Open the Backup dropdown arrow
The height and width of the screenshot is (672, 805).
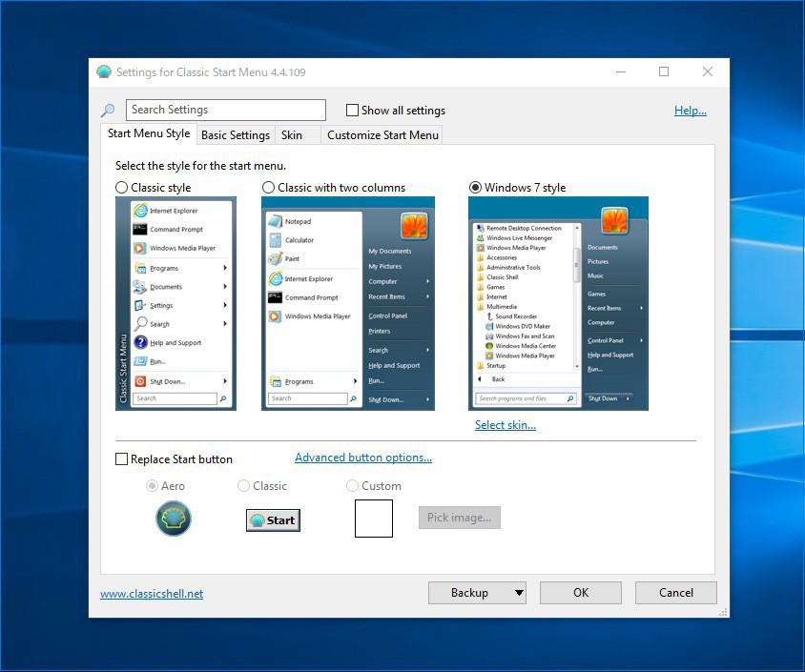click(x=519, y=593)
